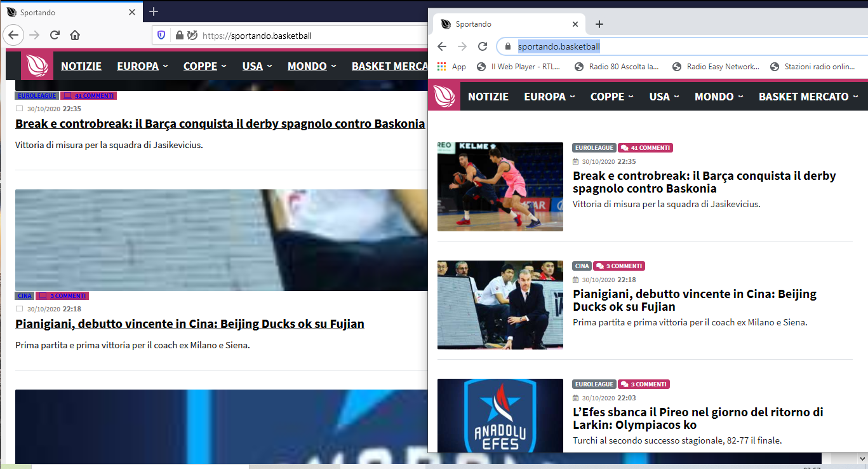This screenshot has width=868, height=469.
Task: Go back in the Firefox window
Action: tap(13, 35)
